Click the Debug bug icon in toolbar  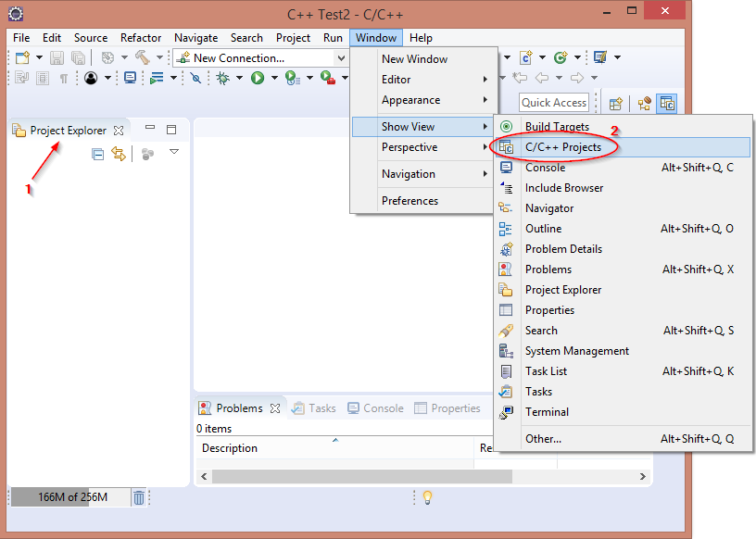click(223, 79)
